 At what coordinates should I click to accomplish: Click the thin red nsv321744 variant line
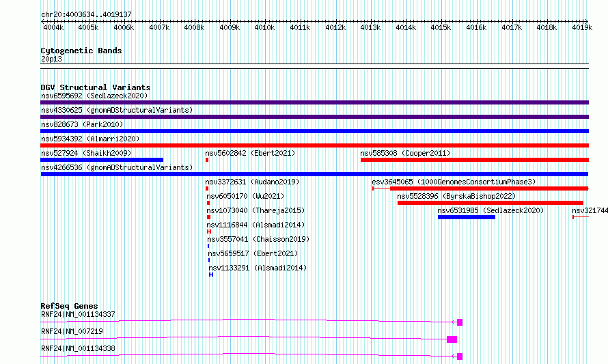coord(581,217)
